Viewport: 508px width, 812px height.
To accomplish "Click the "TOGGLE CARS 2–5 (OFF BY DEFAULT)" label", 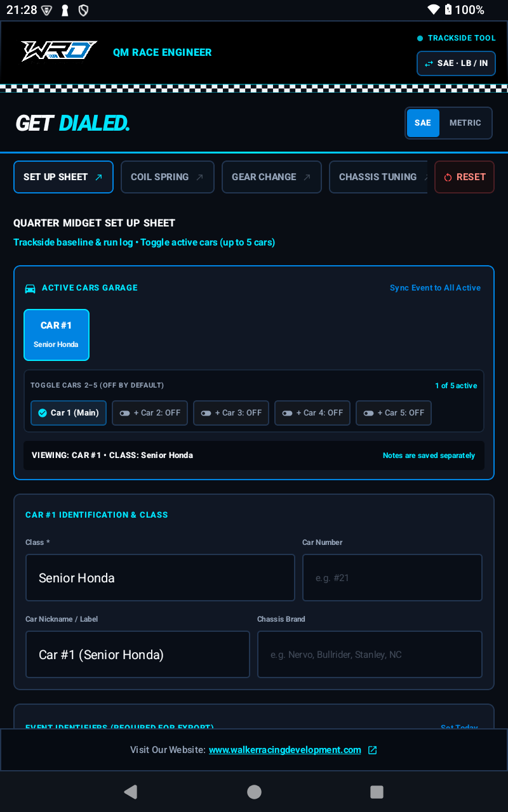I will (97, 386).
